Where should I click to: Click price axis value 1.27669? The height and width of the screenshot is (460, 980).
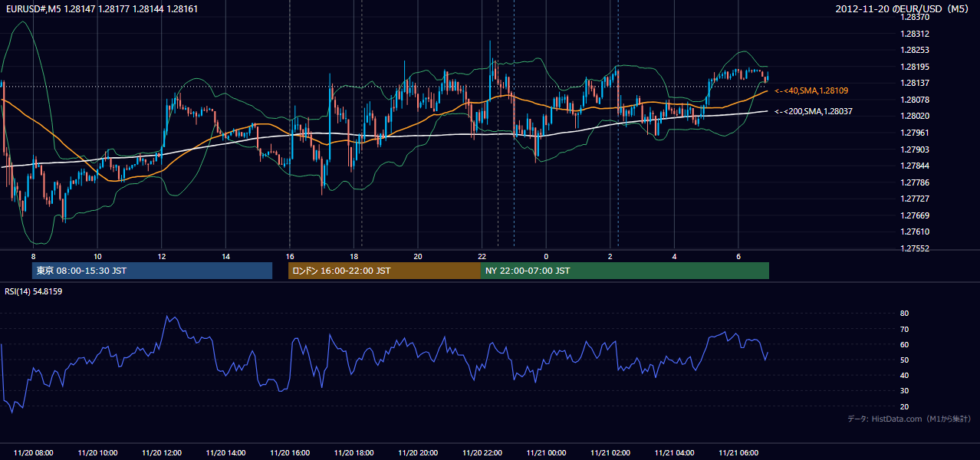click(914, 215)
